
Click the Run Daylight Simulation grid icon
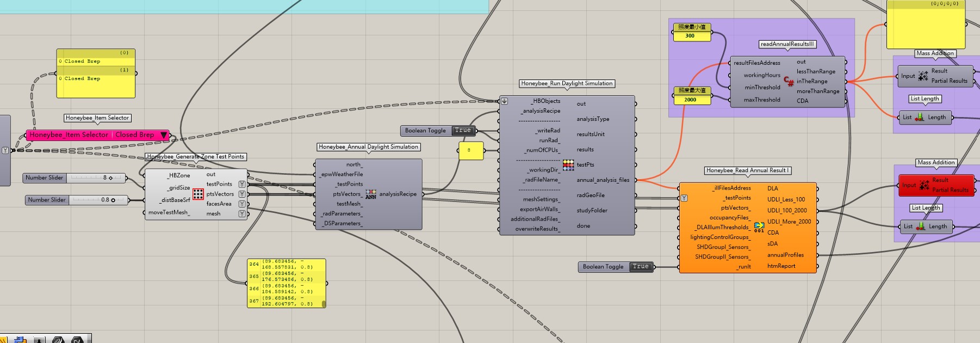coord(568,164)
